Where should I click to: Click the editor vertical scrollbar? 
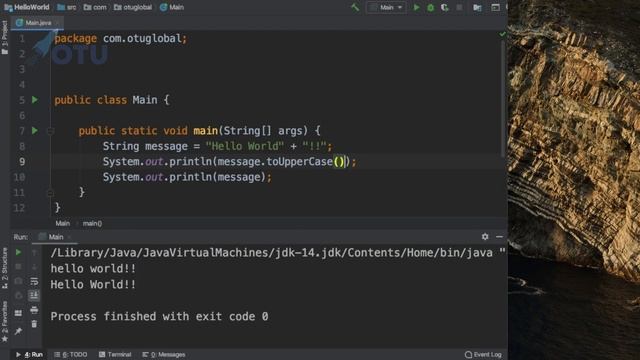click(x=503, y=98)
